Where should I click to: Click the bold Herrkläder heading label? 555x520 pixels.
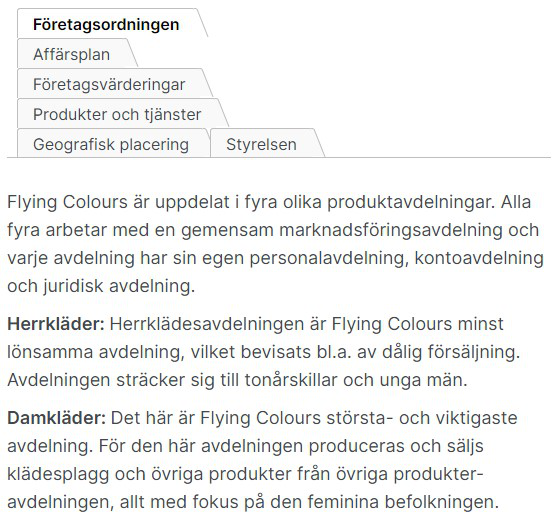(56, 324)
